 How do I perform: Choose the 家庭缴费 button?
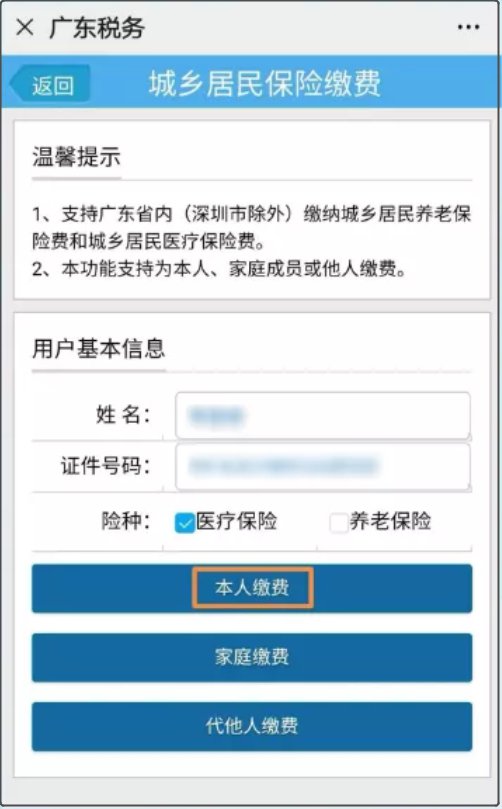coord(252,657)
